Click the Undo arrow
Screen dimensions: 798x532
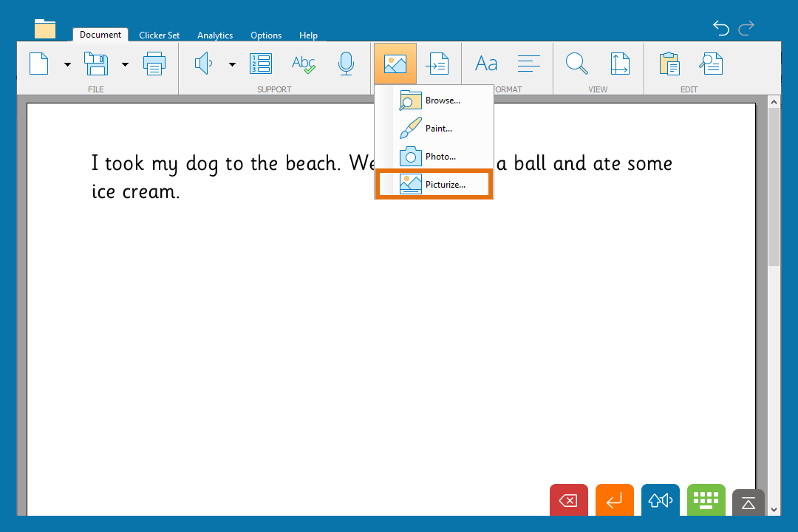pyautogui.click(x=720, y=28)
